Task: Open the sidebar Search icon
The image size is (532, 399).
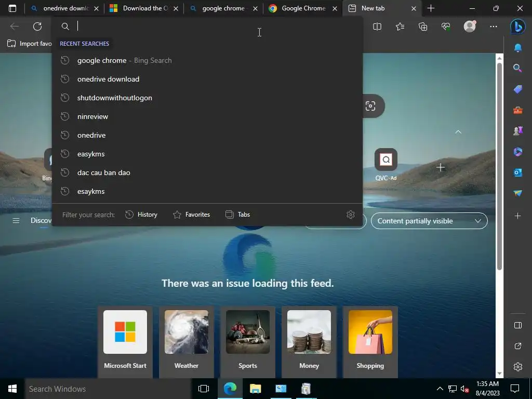Action: (518, 68)
